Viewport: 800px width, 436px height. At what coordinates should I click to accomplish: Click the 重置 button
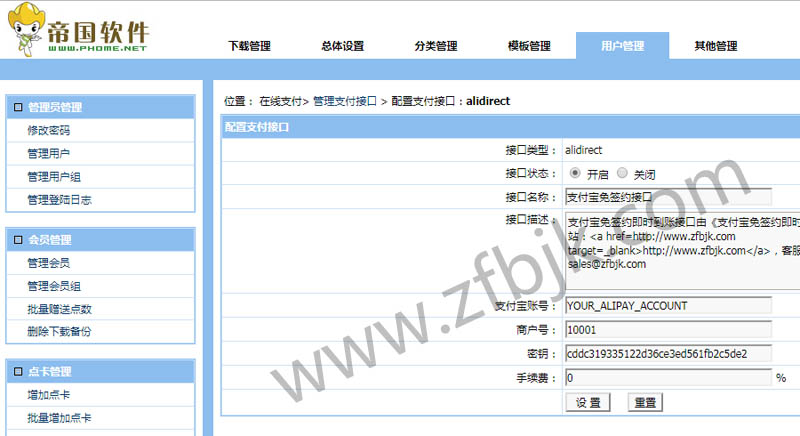[x=645, y=403]
